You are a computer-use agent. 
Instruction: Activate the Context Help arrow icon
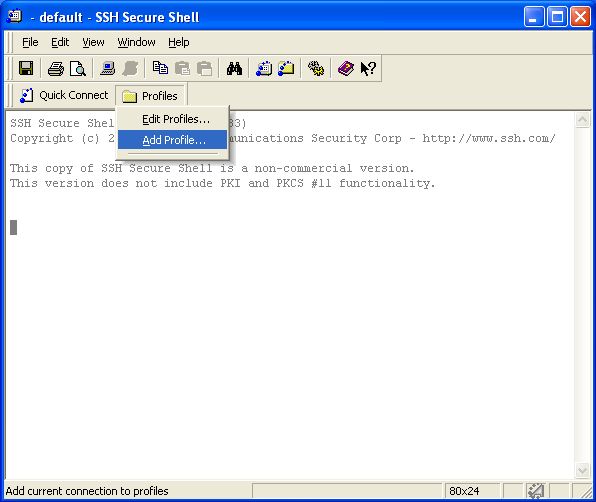(x=368, y=69)
